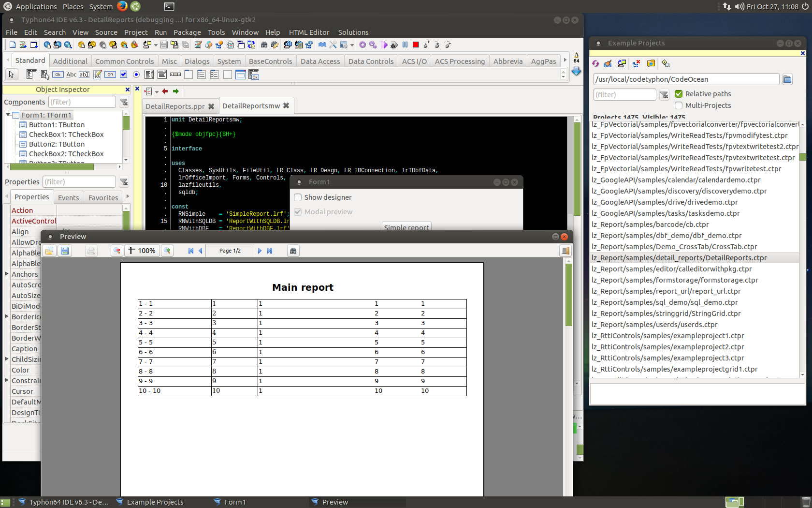Viewport: 812px width, 508px height.
Task: Open Firefox from the top panel
Action: (x=122, y=6)
